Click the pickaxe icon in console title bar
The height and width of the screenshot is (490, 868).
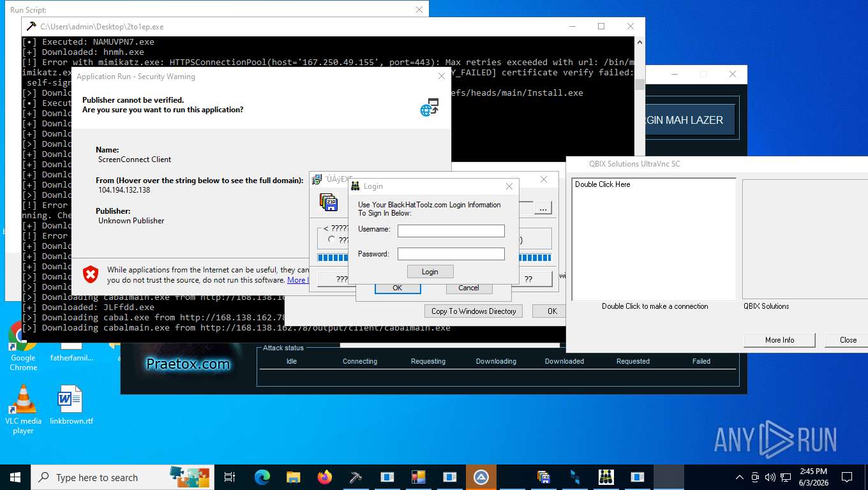click(x=31, y=27)
